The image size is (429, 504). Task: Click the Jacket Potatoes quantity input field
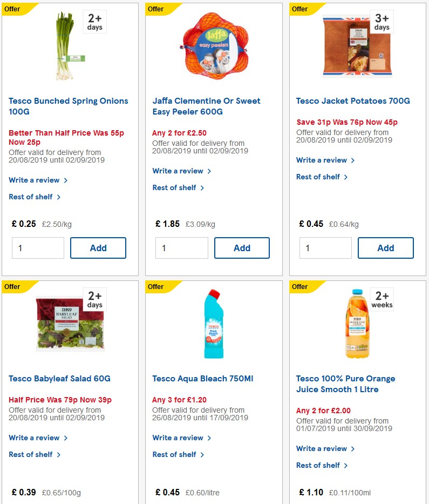tap(325, 248)
